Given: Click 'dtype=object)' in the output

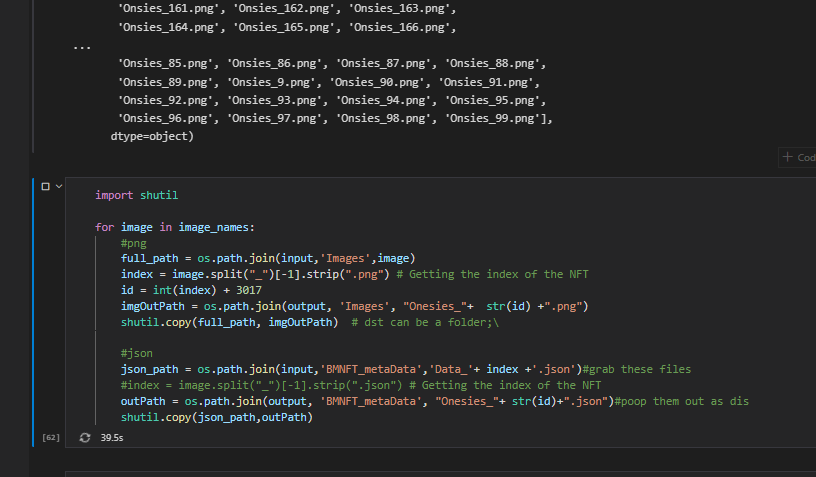Looking at the screenshot, I should [152, 136].
